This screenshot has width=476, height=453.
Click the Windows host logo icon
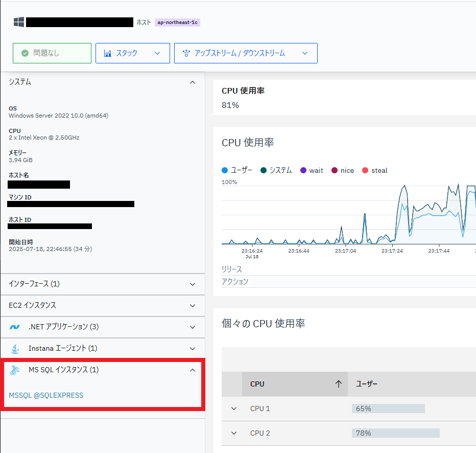click(x=19, y=22)
